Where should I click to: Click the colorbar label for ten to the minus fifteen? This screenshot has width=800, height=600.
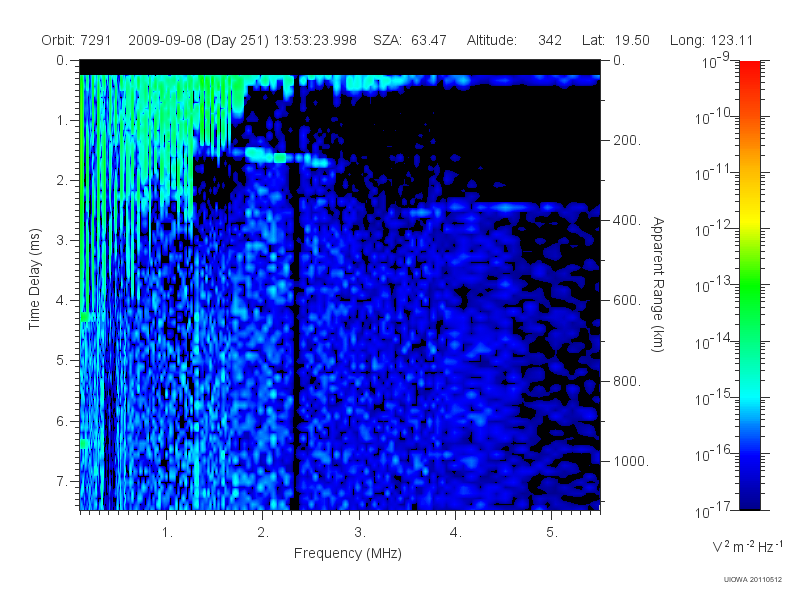pyautogui.click(x=711, y=397)
